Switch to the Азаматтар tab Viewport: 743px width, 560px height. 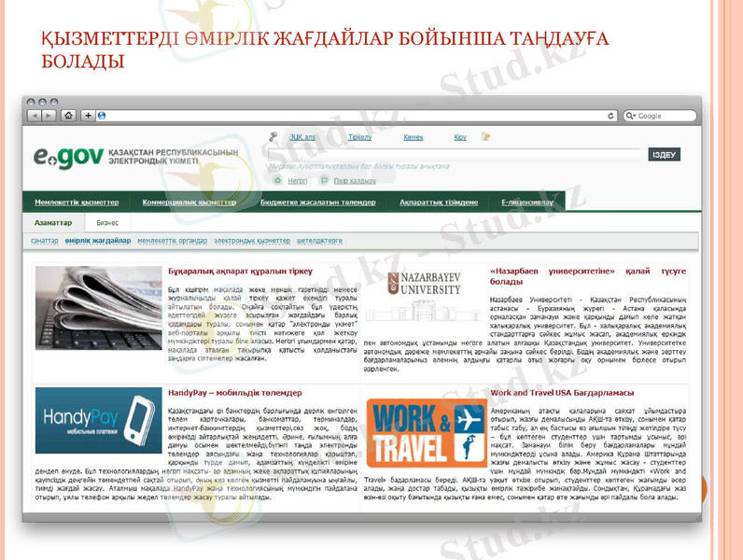[x=53, y=222]
